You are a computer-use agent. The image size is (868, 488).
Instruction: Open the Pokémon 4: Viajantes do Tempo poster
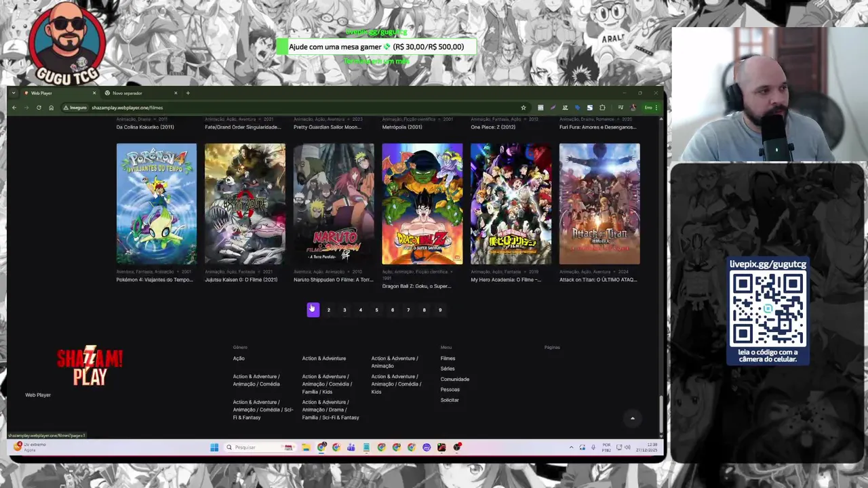tap(157, 204)
